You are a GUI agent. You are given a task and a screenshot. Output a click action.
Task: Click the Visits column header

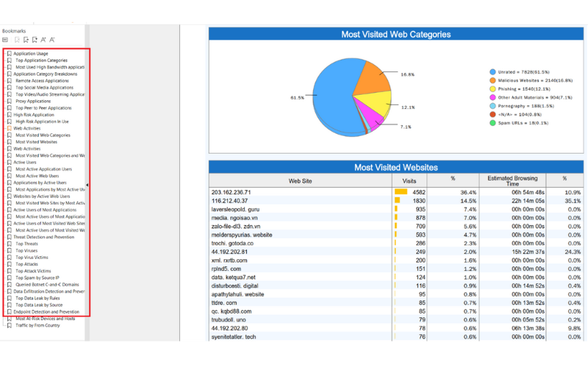pyautogui.click(x=409, y=181)
